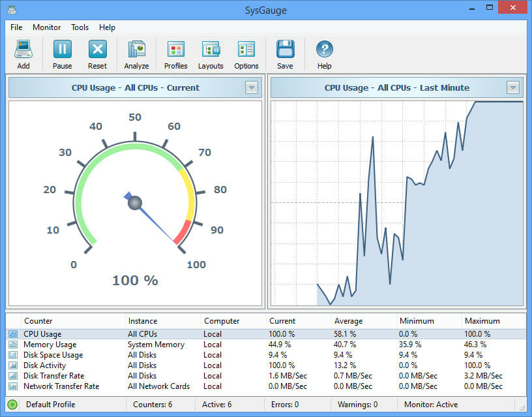Expand the CPU Usage Last Minute panel dropdown
532x417 pixels.
[x=513, y=87]
